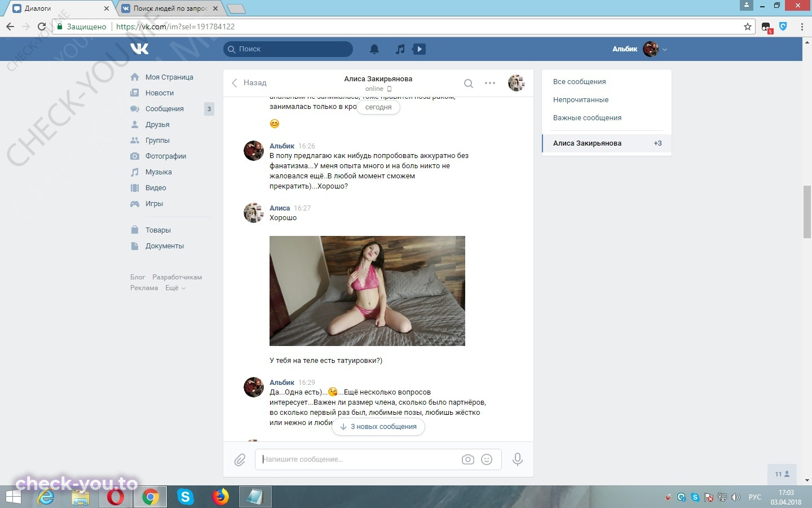Bookmark the page with the star icon

tap(748, 27)
